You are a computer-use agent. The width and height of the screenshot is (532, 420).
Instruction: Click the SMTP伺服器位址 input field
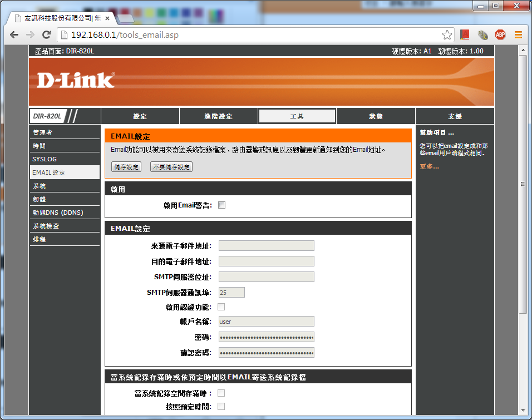click(266, 277)
